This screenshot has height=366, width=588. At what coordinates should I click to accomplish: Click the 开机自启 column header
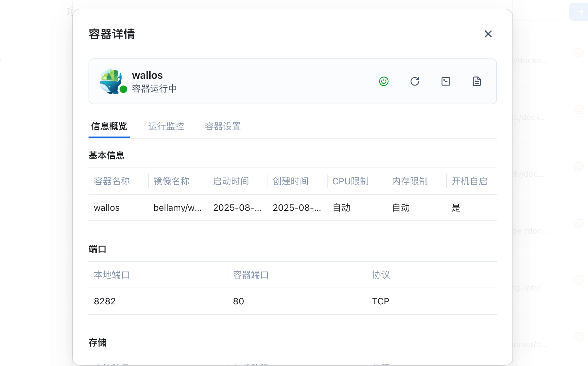point(469,181)
